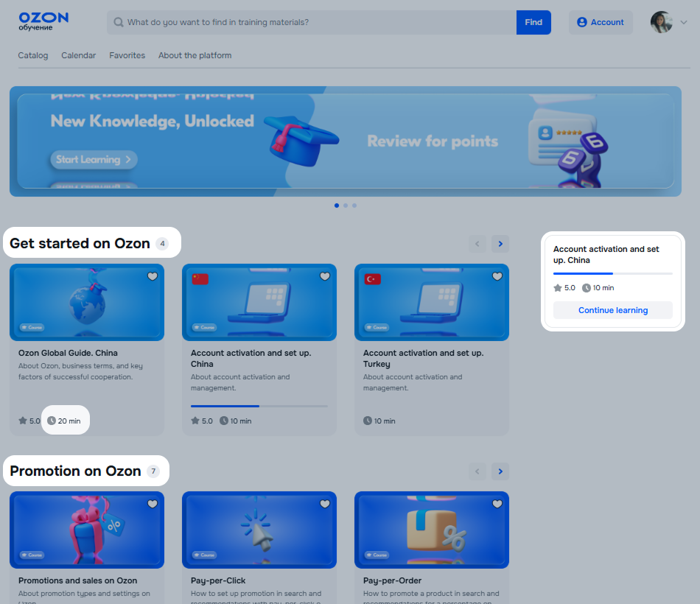Open the Catalog menu item
700x604 pixels.
coord(33,55)
